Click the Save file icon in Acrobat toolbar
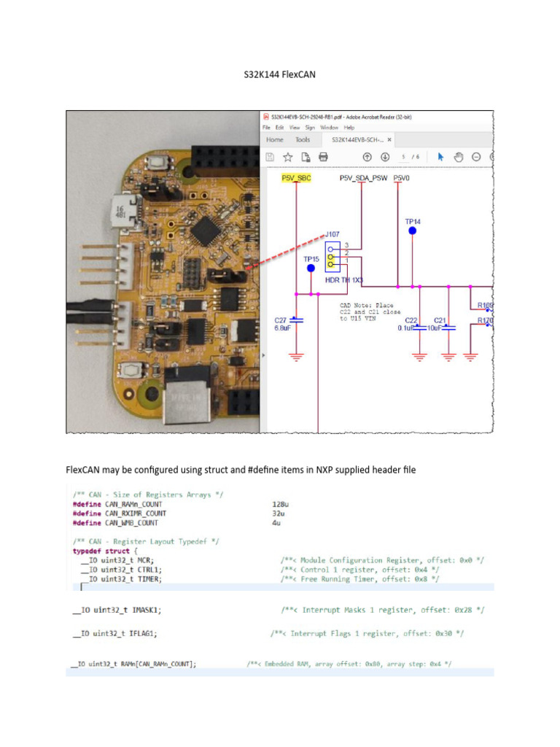 pos(270,158)
